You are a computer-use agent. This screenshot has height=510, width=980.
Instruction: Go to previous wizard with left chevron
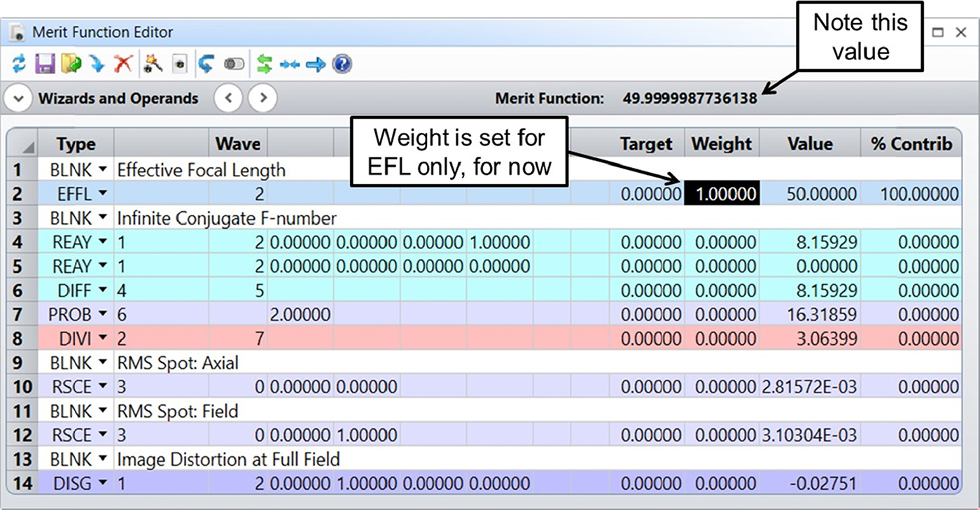pyautogui.click(x=228, y=99)
